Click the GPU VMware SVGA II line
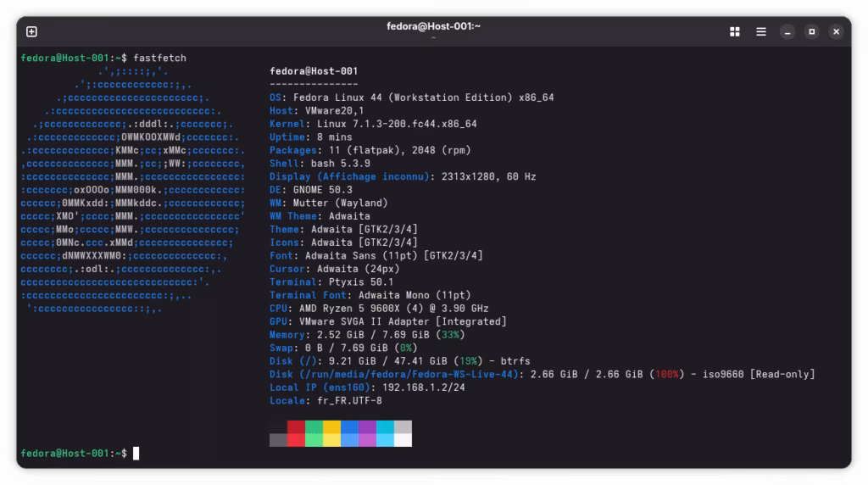 pyautogui.click(x=388, y=321)
